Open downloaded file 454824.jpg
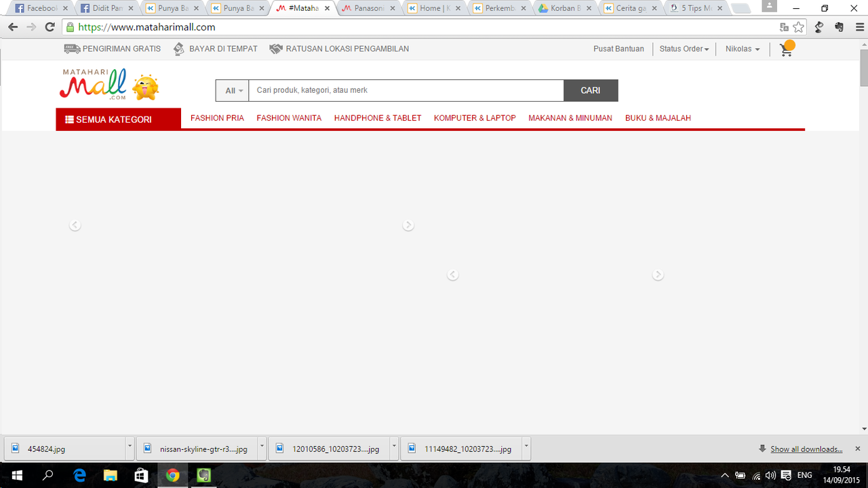 pos(65,449)
